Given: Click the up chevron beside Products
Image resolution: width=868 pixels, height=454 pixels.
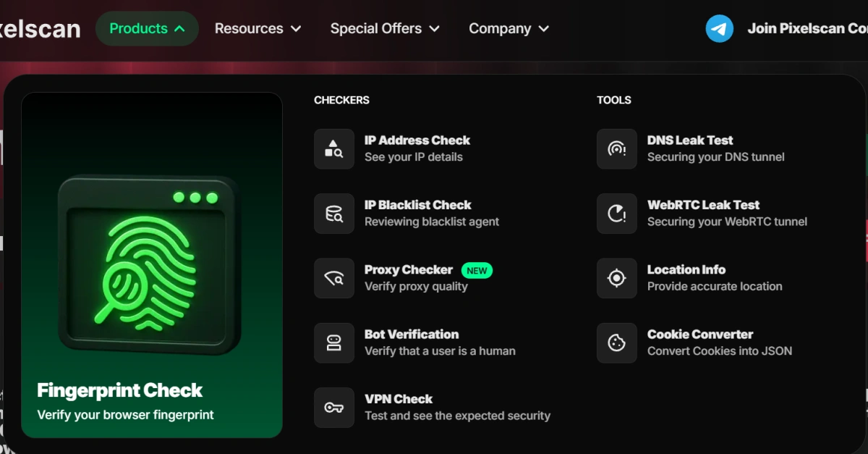Looking at the screenshot, I should click(x=179, y=29).
